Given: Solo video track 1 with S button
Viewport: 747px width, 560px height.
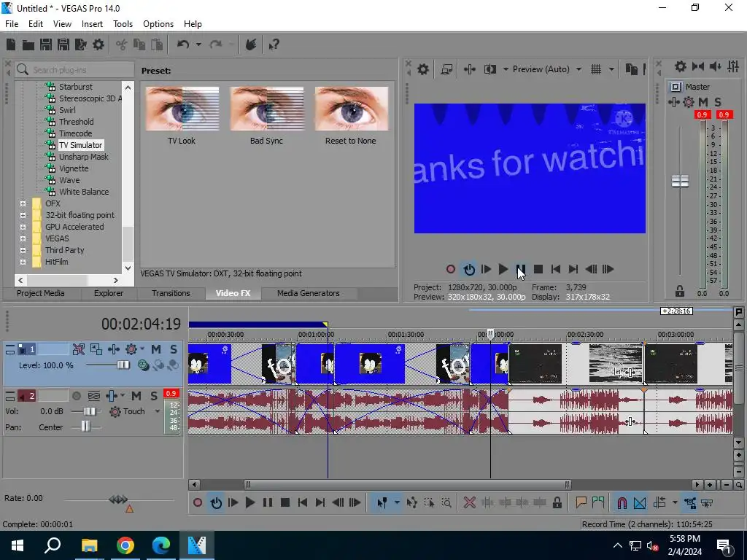Looking at the screenshot, I should (x=174, y=349).
